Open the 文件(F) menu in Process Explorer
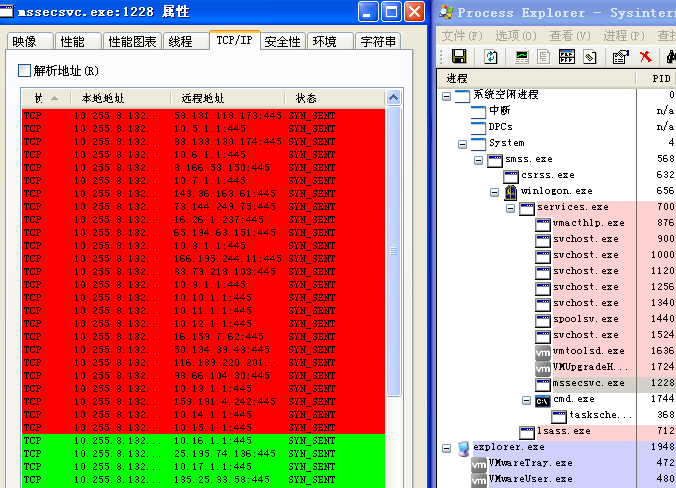This screenshot has width=676, height=488. (x=462, y=35)
